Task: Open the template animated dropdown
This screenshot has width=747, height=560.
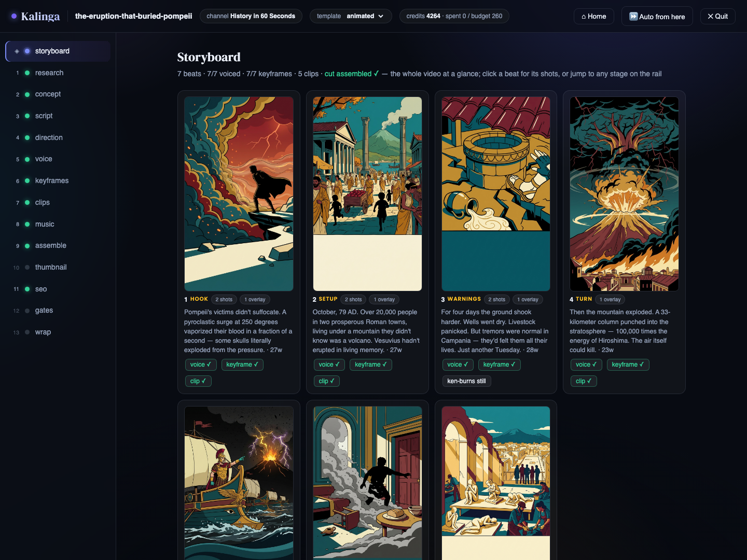Action: coord(350,16)
